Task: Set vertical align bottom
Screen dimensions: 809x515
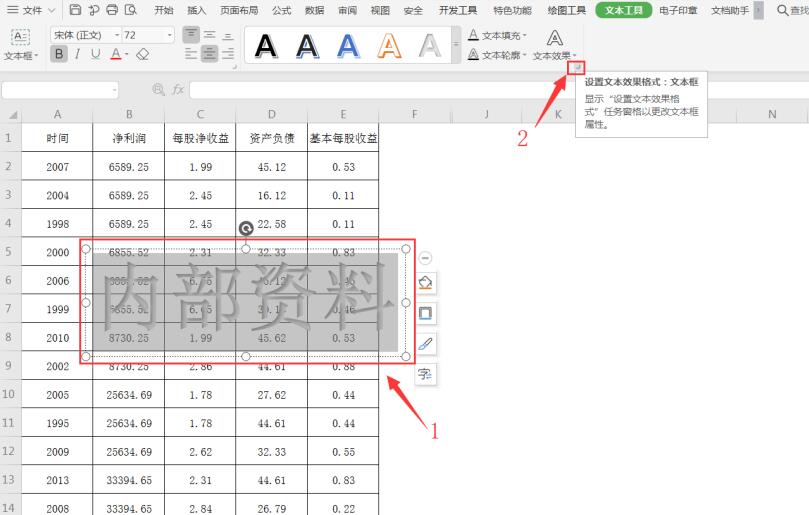Action: [x=228, y=35]
